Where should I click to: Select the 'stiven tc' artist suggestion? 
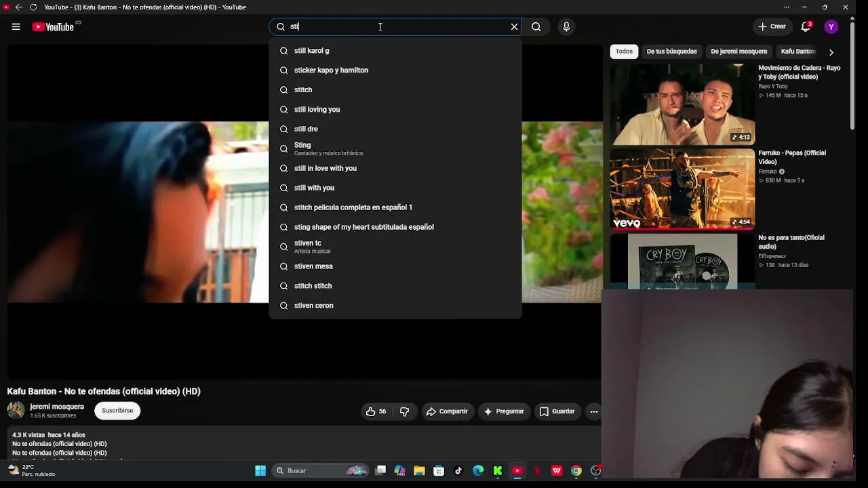395,247
